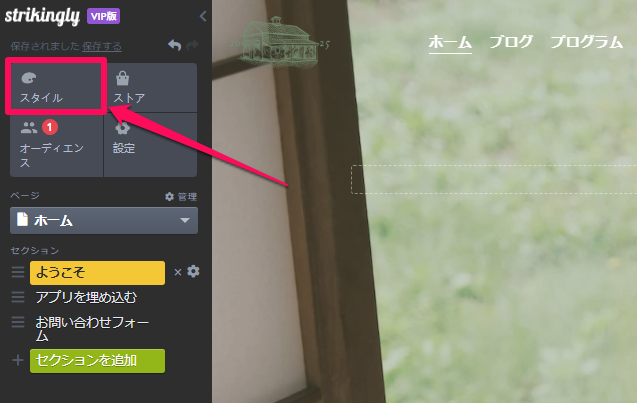Open the ストア shopping bag panel
The height and width of the screenshot is (403, 637).
pos(151,87)
